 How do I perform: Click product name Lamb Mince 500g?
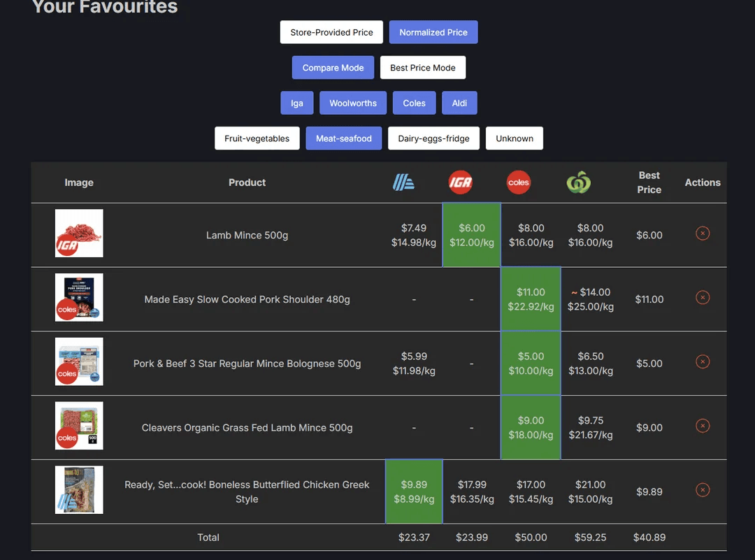tap(247, 236)
